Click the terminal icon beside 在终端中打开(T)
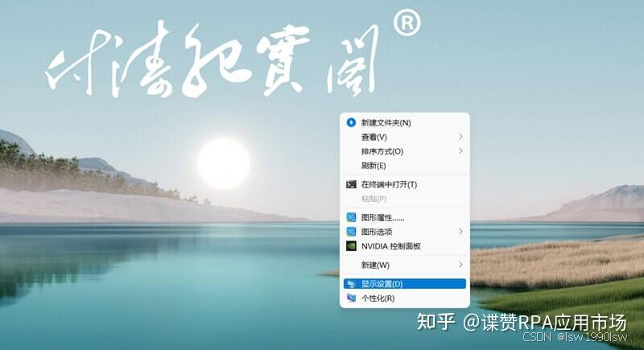 351,185
